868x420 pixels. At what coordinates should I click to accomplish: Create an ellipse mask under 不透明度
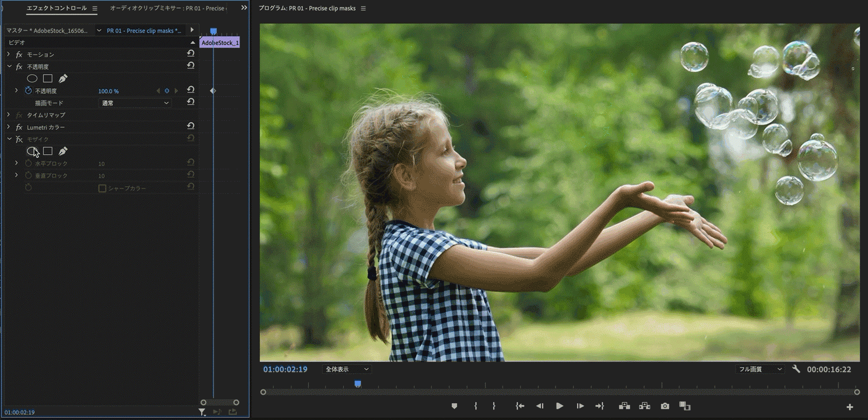coord(32,79)
